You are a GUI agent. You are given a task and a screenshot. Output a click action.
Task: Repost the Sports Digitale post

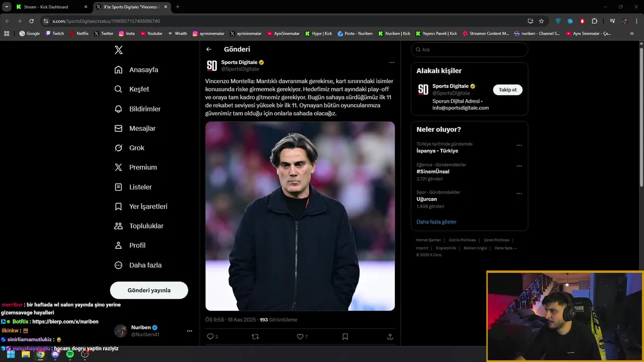coord(255,336)
